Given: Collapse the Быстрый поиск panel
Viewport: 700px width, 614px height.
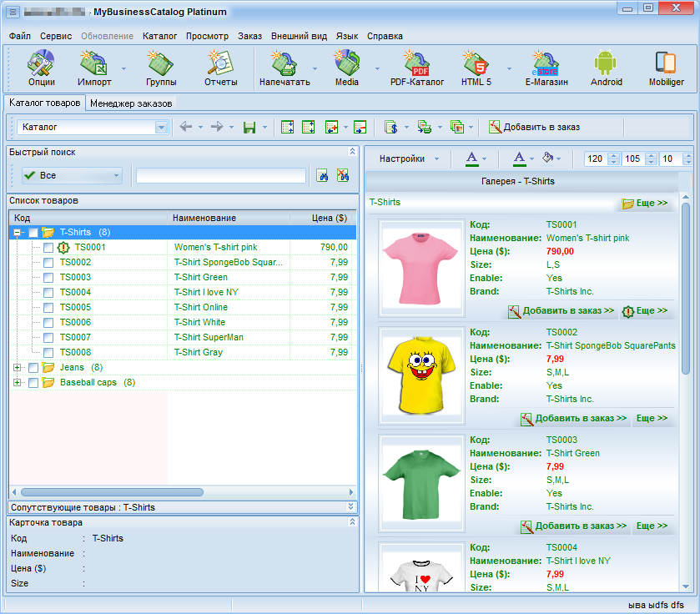Looking at the screenshot, I should (x=352, y=152).
